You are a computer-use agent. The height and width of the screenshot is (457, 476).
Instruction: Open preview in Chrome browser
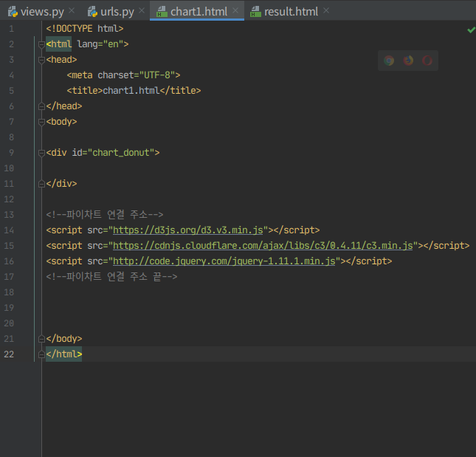[x=389, y=61]
